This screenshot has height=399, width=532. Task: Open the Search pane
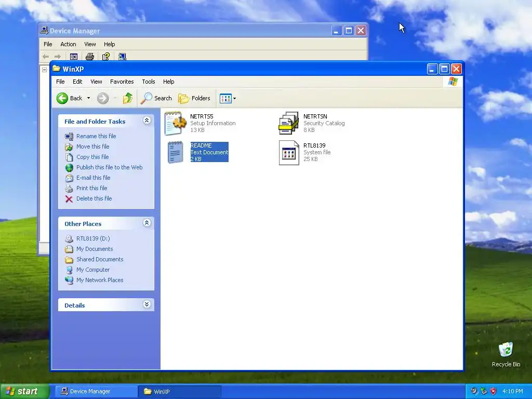[x=156, y=98]
